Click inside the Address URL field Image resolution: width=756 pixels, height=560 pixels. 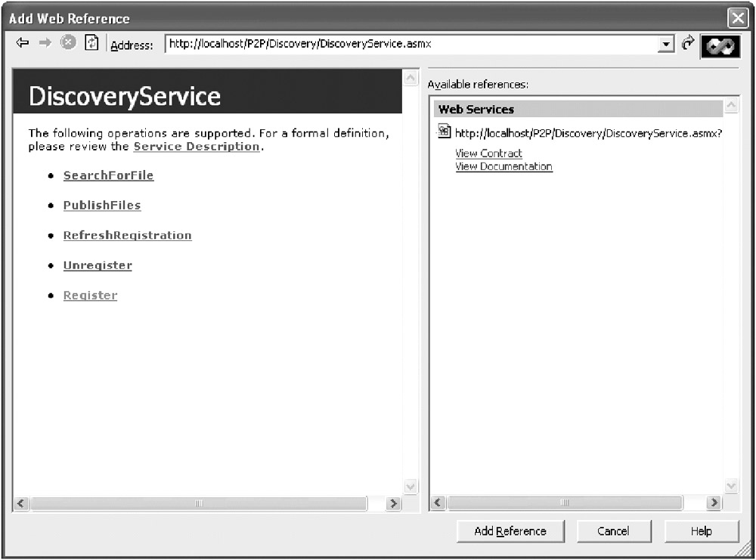click(x=408, y=45)
